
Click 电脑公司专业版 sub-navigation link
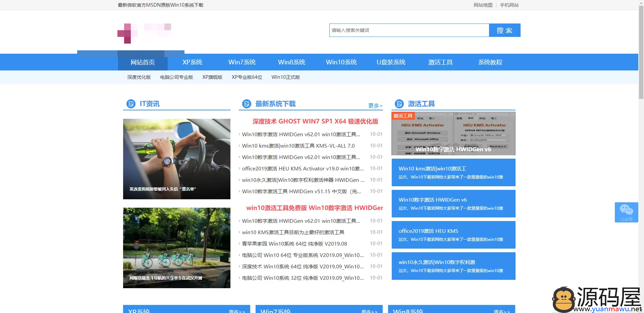coord(176,77)
